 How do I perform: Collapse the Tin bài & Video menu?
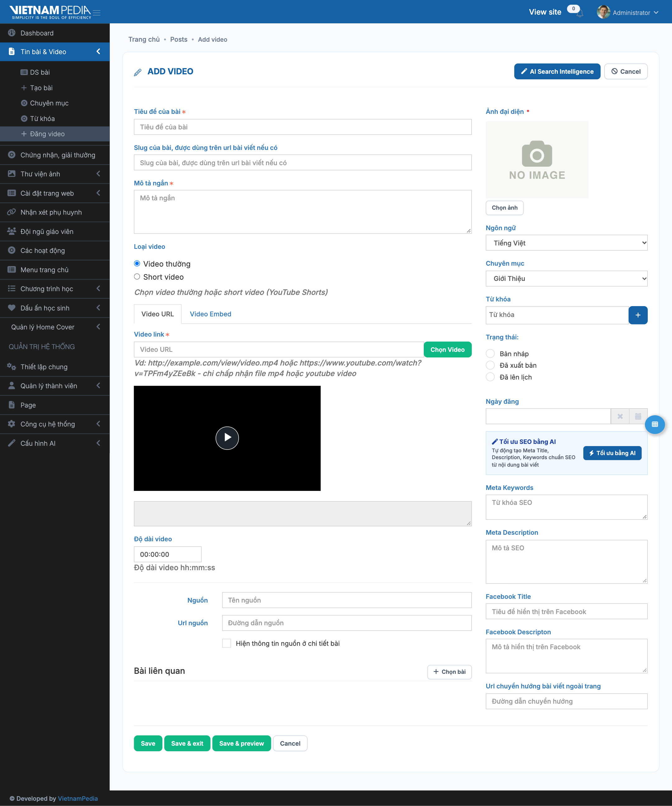pyautogui.click(x=55, y=52)
